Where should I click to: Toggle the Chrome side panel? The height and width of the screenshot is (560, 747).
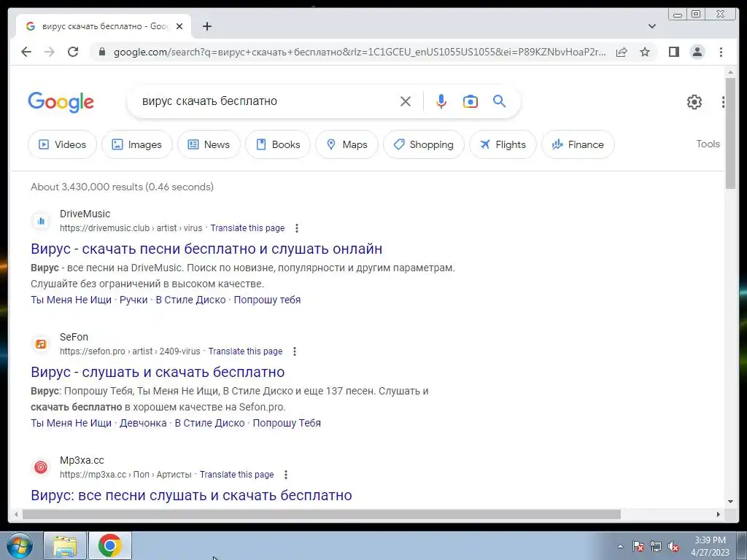click(673, 52)
